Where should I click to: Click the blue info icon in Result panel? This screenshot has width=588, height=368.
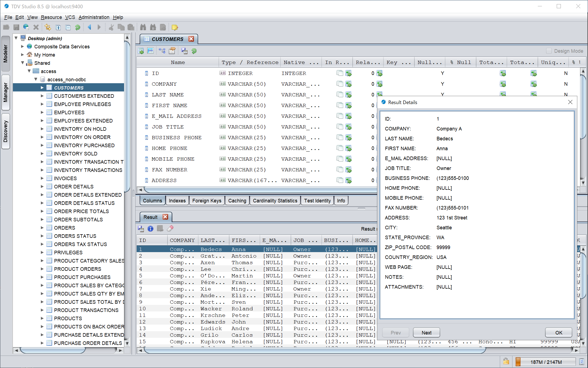click(x=150, y=228)
